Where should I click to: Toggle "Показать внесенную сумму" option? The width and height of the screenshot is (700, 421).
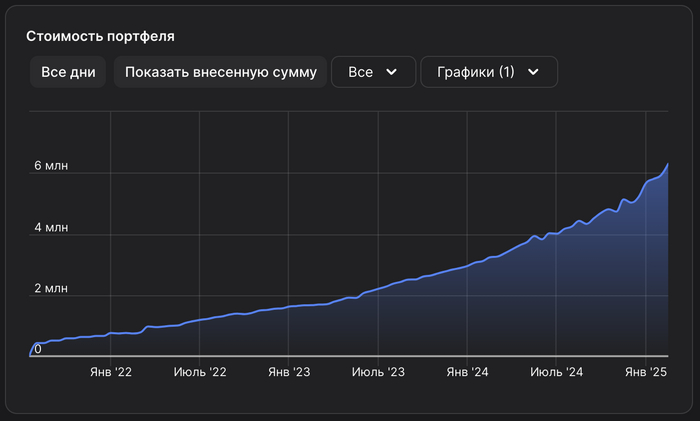tap(220, 72)
